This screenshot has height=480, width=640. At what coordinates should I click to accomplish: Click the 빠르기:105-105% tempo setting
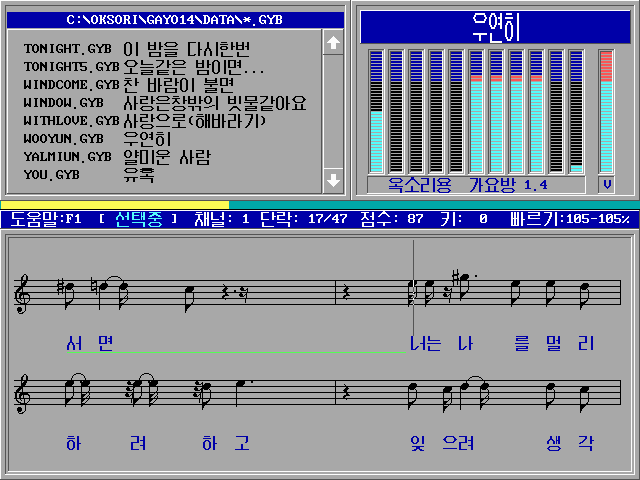570,219
